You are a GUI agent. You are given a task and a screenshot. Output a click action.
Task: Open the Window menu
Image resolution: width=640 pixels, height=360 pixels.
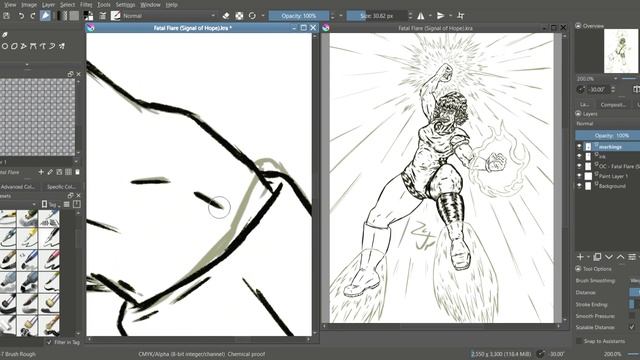coord(150,5)
